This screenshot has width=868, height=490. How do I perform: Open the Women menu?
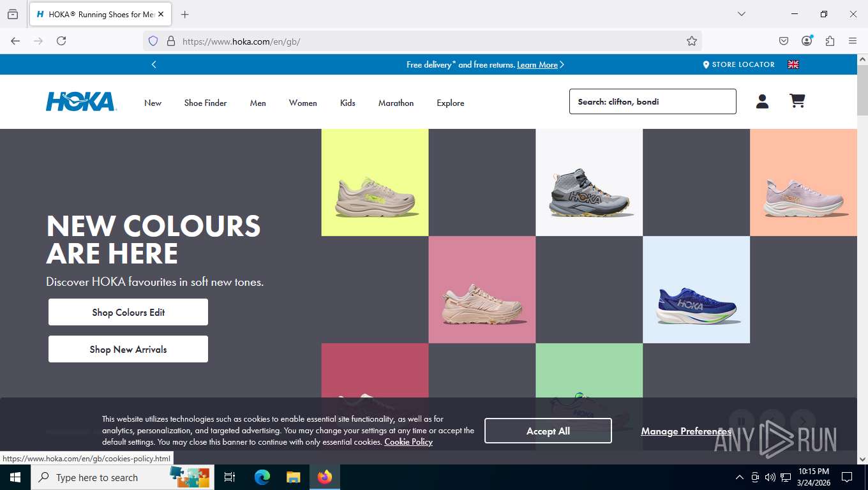303,103
